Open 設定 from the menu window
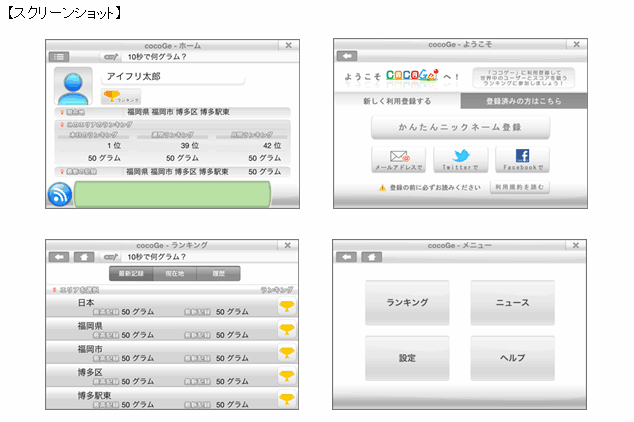Image resolution: width=634 pixels, height=422 pixels. (407, 358)
